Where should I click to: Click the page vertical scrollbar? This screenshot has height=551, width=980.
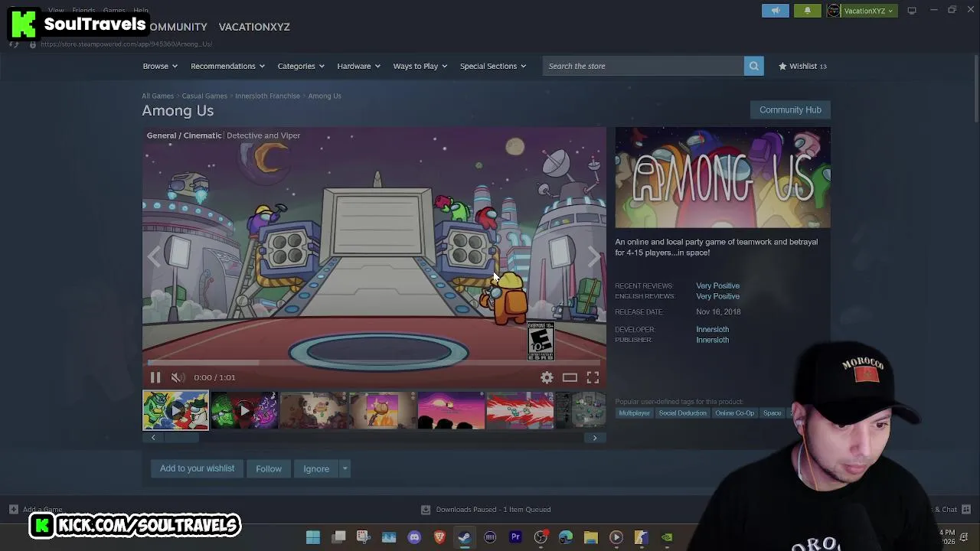point(975,88)
